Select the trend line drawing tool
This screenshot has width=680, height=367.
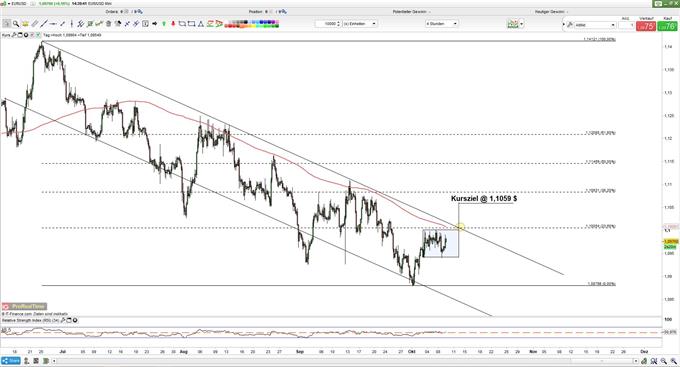click(43, 24)
